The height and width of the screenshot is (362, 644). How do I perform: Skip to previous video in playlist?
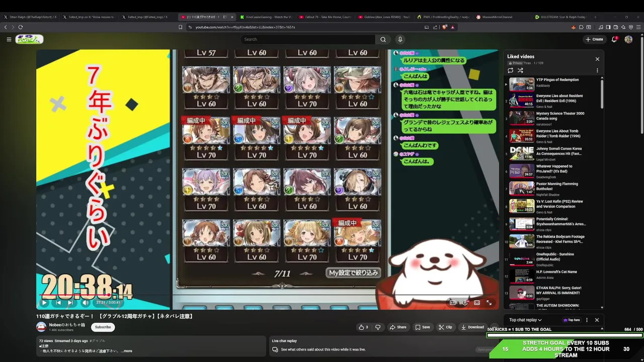point(58,303)
